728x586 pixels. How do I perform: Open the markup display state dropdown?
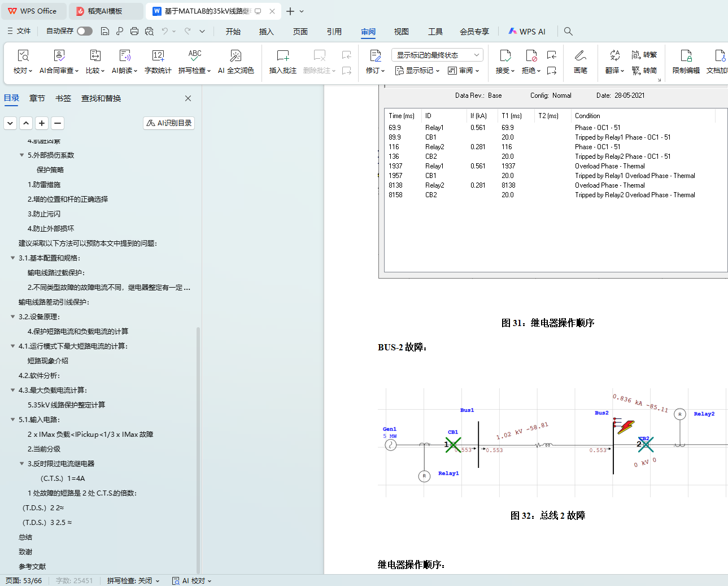(x=437, y=55)
